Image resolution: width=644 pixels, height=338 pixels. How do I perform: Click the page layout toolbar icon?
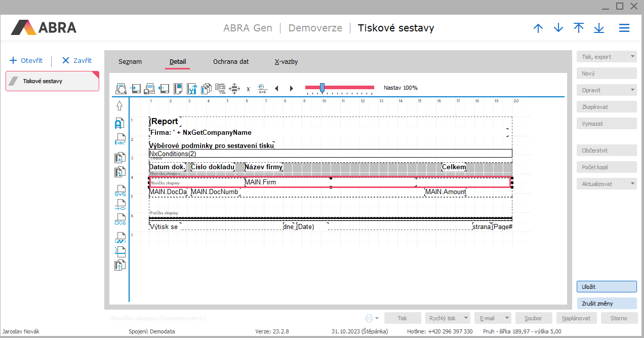178,89
